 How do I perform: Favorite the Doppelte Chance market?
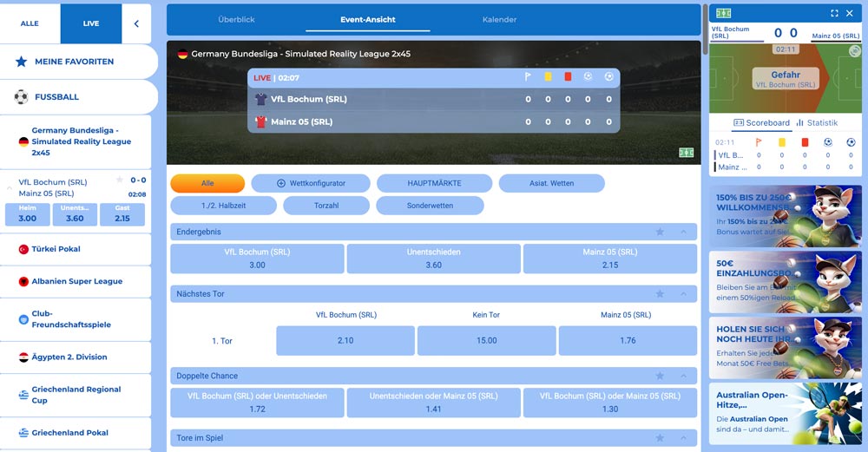click(x=660, y=376)
